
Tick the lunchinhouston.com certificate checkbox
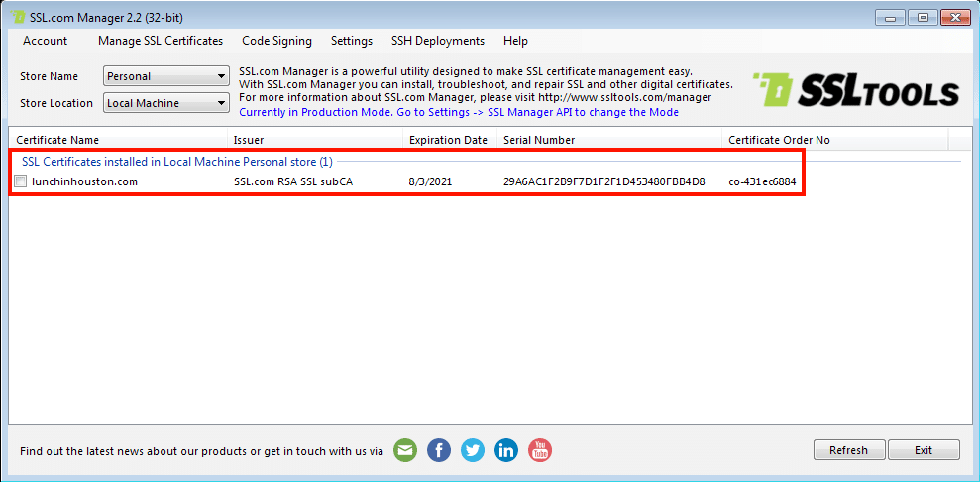point(21,181)
